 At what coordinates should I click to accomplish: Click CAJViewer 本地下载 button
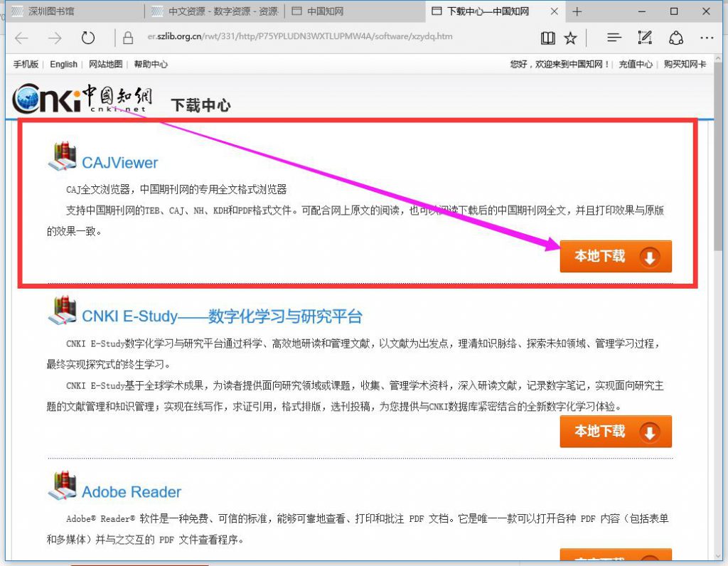[x=615, y=257]
